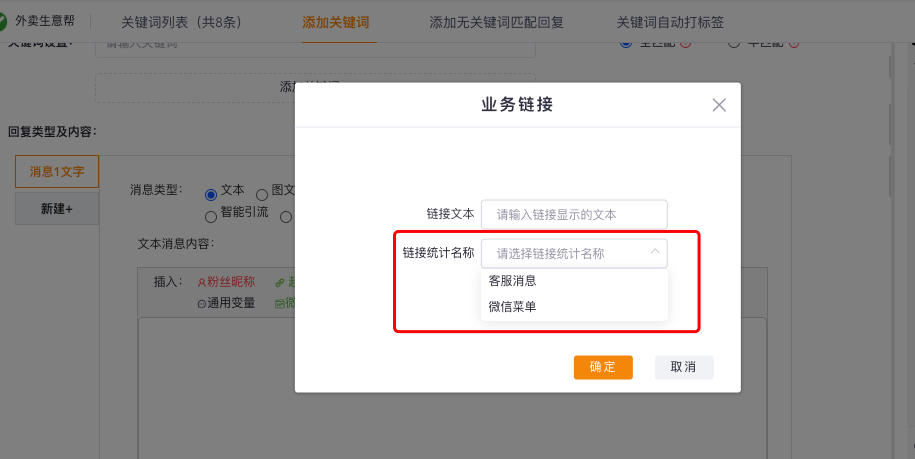Select the 智能引流 radio option
The image size is (915, 459).
211,216
